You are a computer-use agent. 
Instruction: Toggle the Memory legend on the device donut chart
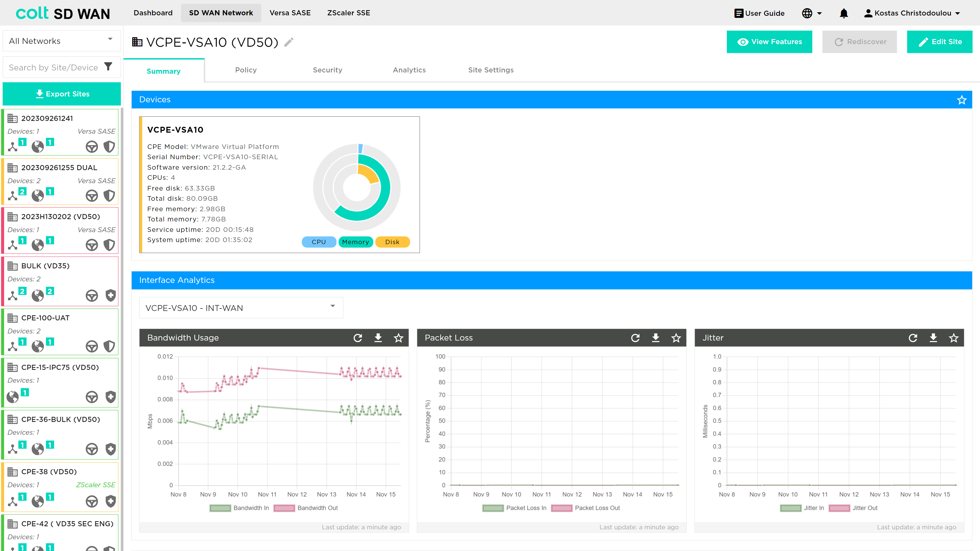355,242
